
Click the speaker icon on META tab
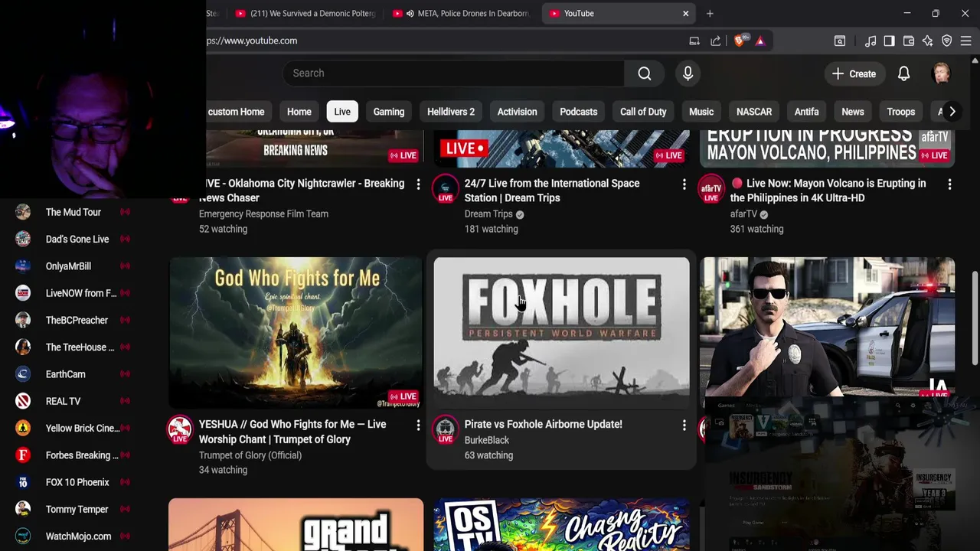(410, 13)
